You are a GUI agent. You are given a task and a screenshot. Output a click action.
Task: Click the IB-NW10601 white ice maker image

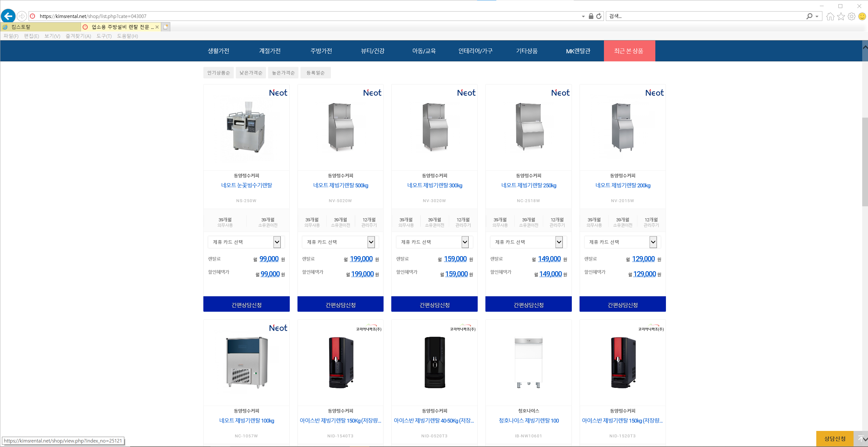[528, 363]
